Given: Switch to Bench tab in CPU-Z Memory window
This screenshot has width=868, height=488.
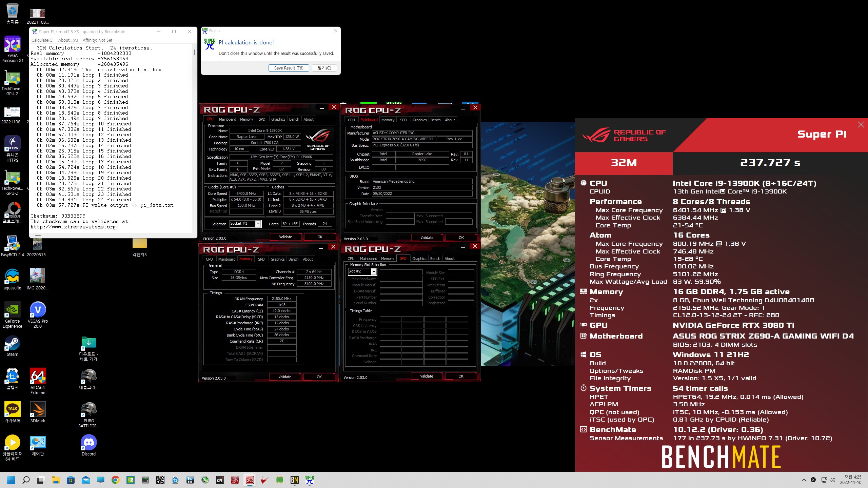Looking at the screenshot, I should coord(293,259).
